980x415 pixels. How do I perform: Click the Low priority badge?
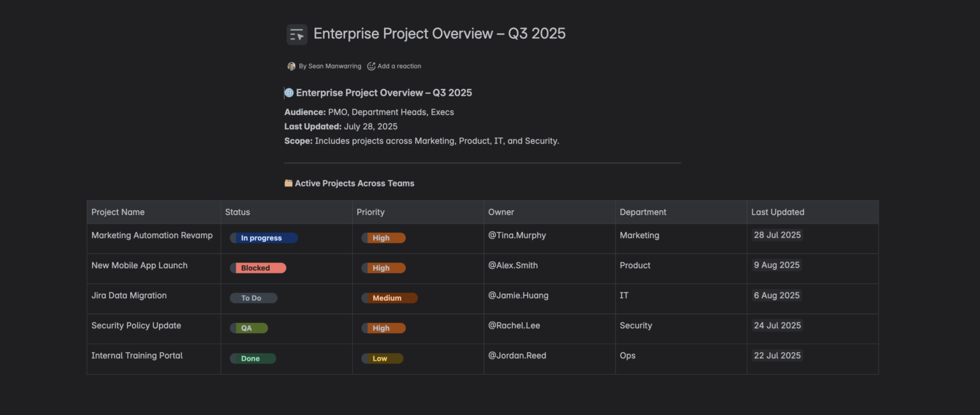point(382,359)
